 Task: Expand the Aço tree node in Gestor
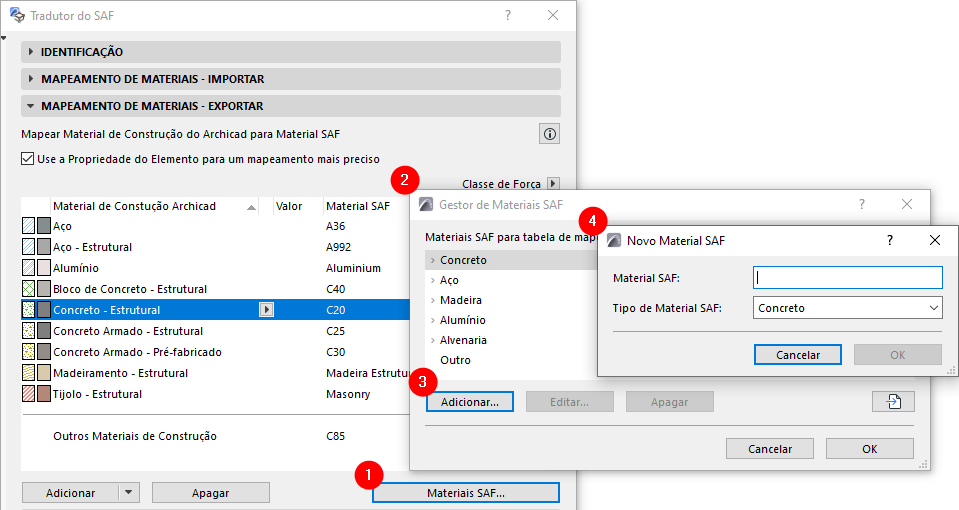[432, 280]
